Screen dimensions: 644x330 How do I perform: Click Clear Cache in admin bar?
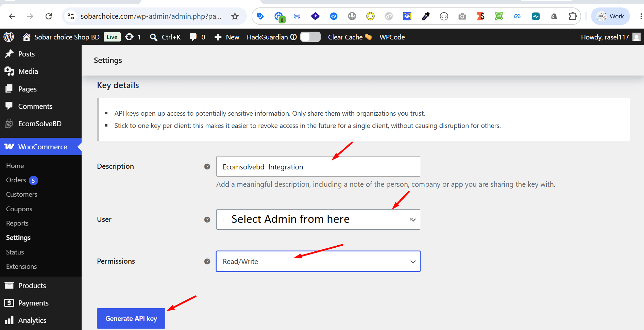[x=350, y=37]
